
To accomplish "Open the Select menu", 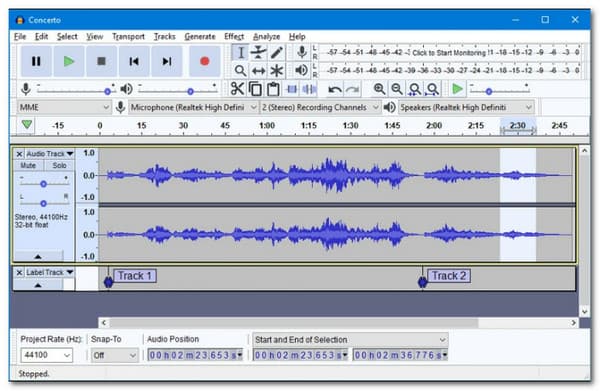I will pos(67,36).
